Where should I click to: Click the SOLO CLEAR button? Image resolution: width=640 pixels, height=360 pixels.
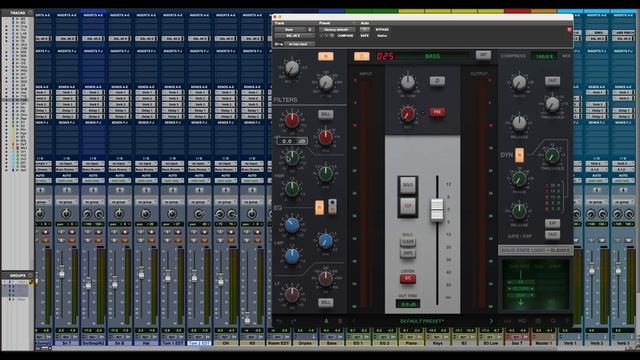tap(407, 242)
